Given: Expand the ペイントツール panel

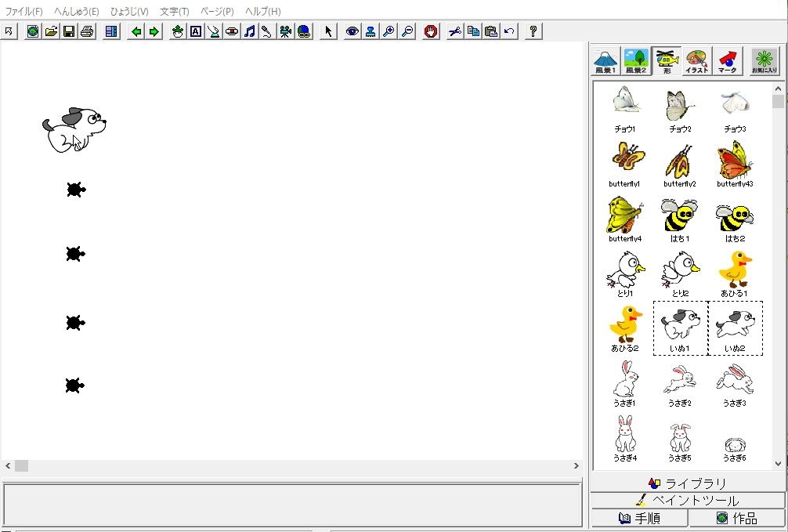Looking at the screenshot, I should tap(687, 501).
